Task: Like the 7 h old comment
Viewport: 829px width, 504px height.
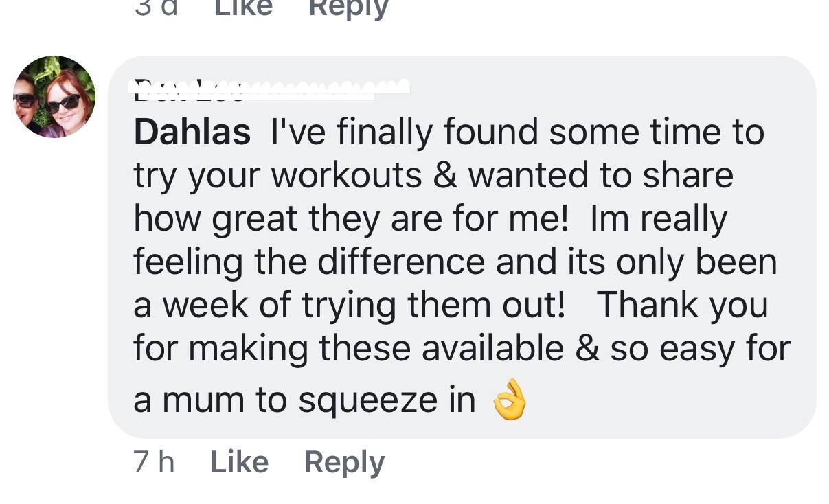Action: (x=239, y=462)
